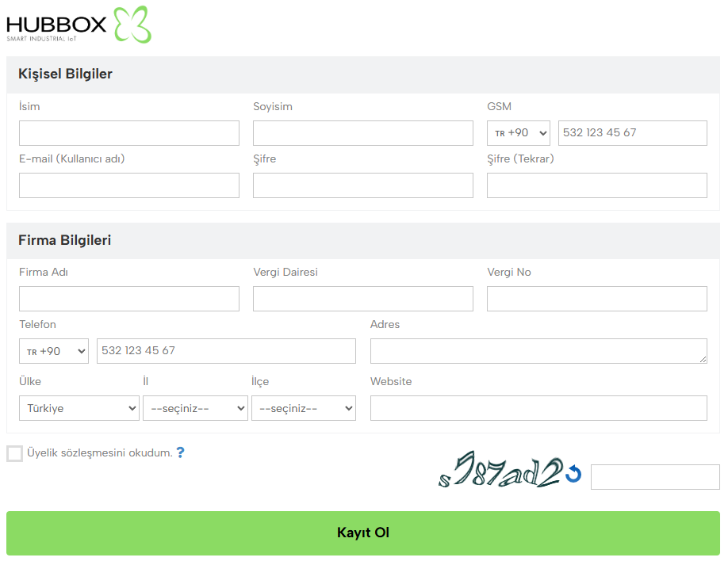Viewport: 728px width, 565px height.
Task: Focus the Soyisim input field
Action: (x=363, y=133)
